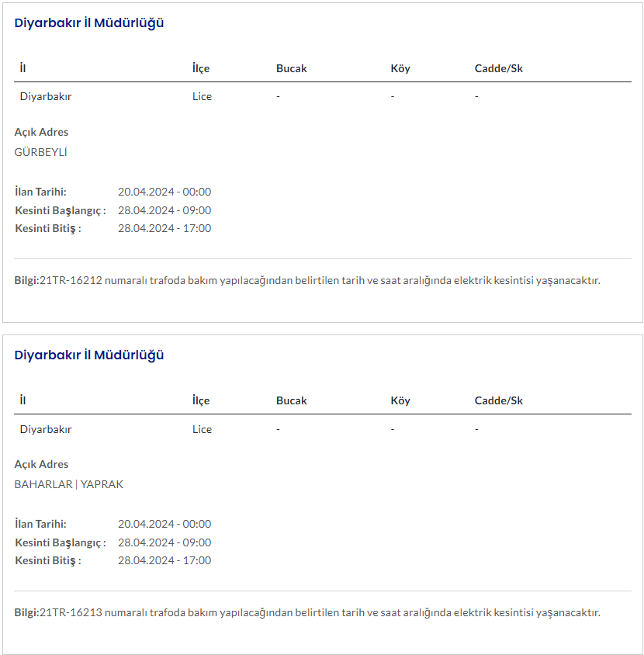Click the İlçe column header in GÜRBEYLİ notice
This screenshot has height=655, width=644.
click(201, 68)
